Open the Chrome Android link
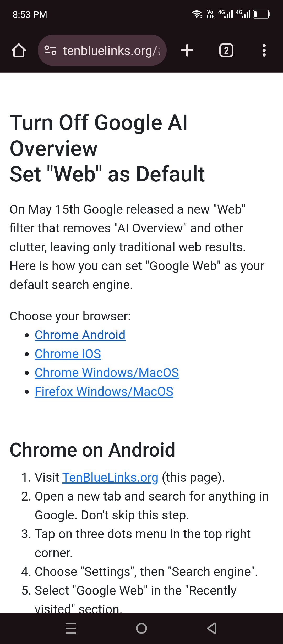Image resolution: width=283 pixels, height=644 pixels. pos(80,335)
